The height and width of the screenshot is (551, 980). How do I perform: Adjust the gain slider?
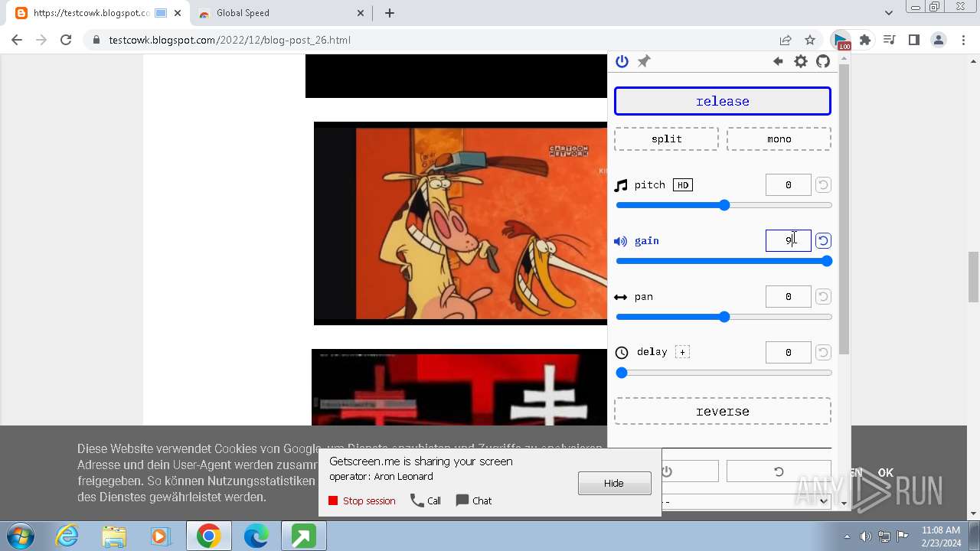click(x=724, y=261)
